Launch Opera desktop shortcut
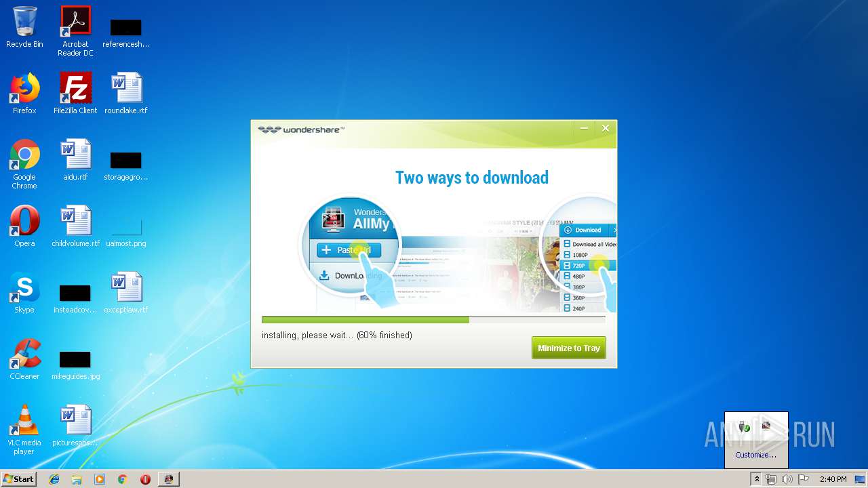 tap(24, 226)
